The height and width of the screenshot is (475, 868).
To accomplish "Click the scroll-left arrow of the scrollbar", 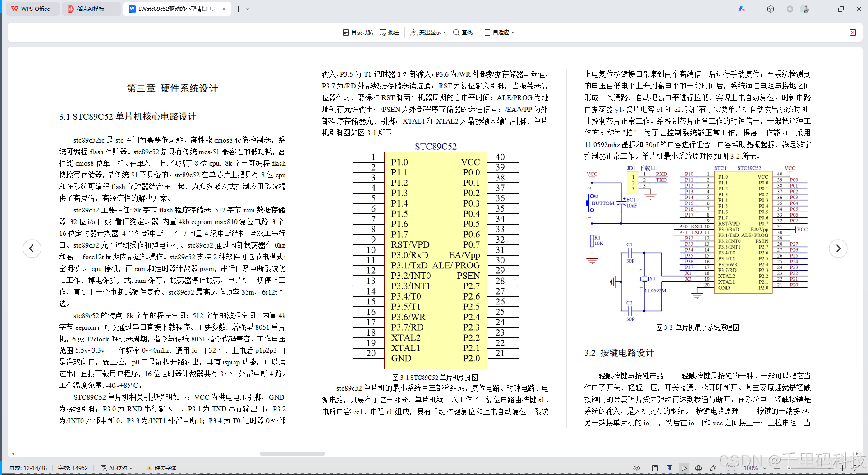I will [13, 454].
